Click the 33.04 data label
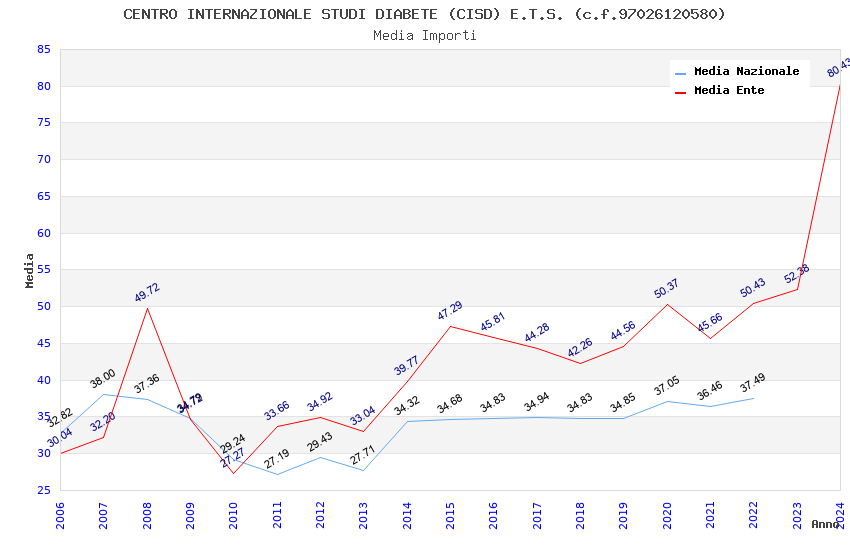 363,416
